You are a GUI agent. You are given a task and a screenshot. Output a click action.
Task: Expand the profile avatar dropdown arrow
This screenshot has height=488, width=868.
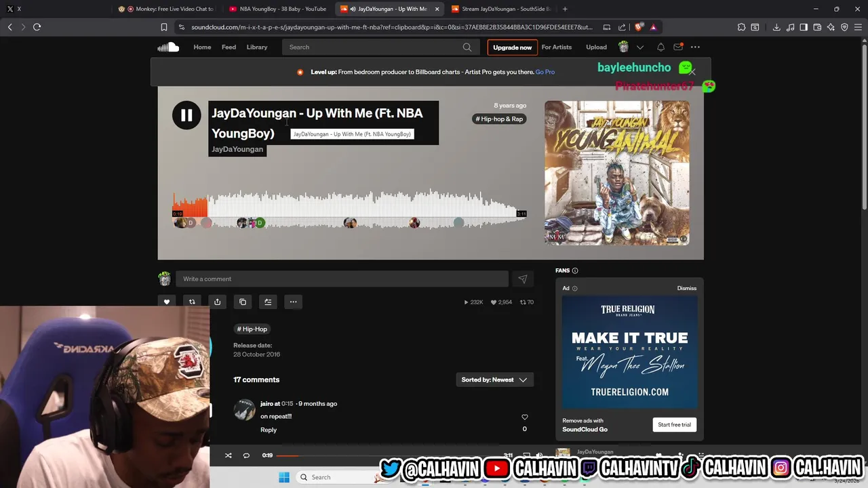[639, 47]
